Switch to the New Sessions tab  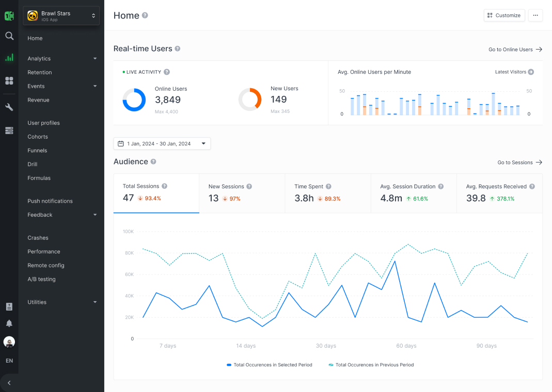[x=241, y=192]
